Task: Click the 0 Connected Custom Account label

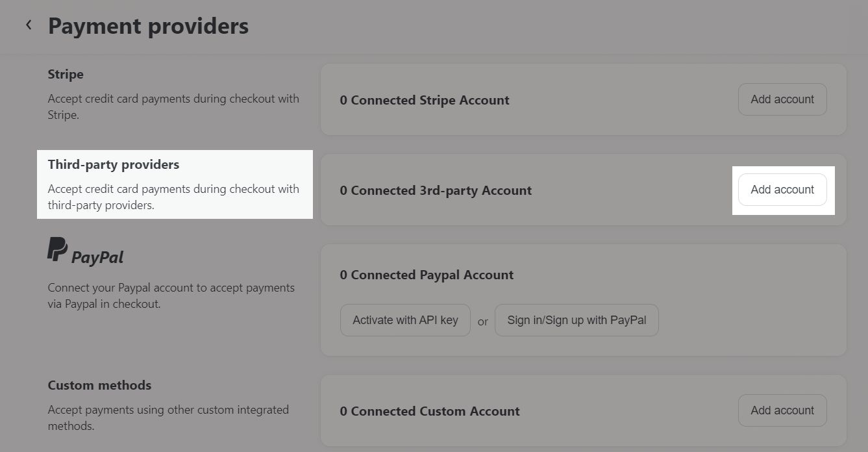Action: (x=430, y=411)
